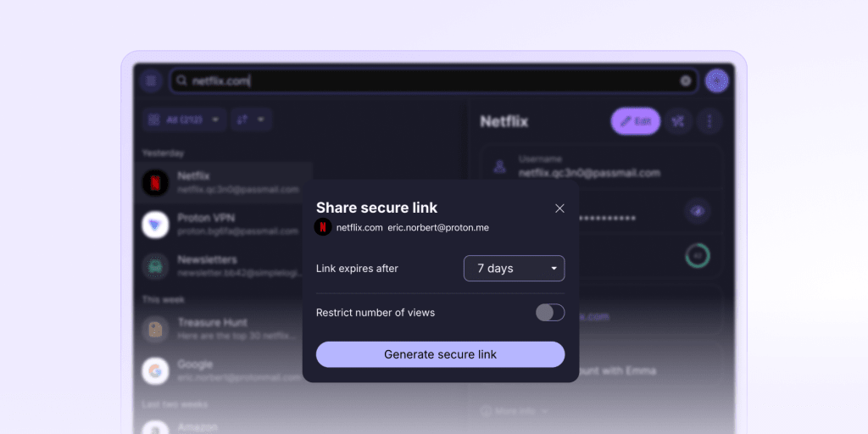The image size is (868, 434).
Task: Click the Netflix logo in the dialog
Action: point(323,227)
